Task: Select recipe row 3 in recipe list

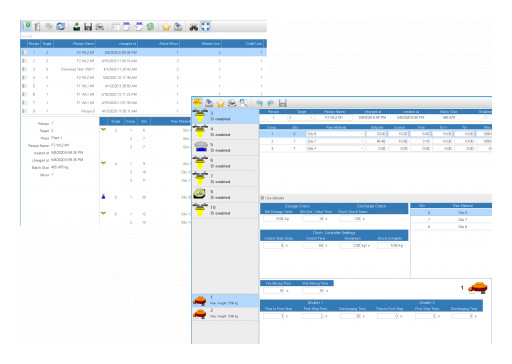Action: pos(143,69)
